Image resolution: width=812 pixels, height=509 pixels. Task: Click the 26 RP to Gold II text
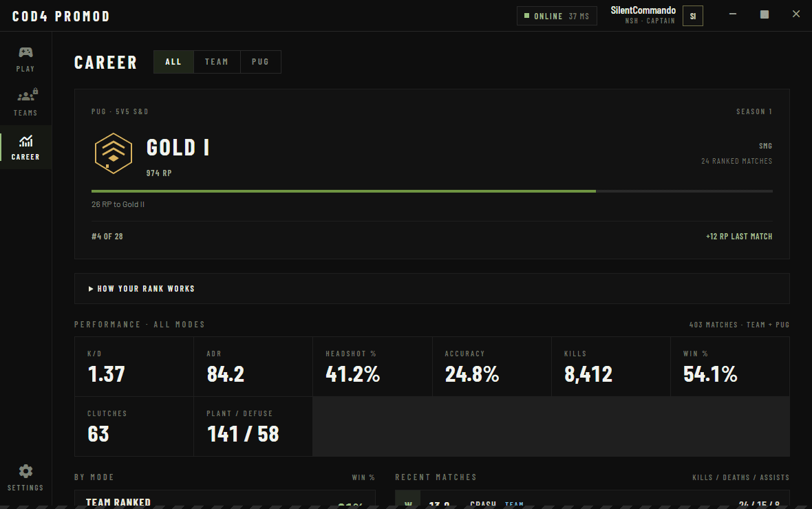pyautogui.click(x=118, y=204)
